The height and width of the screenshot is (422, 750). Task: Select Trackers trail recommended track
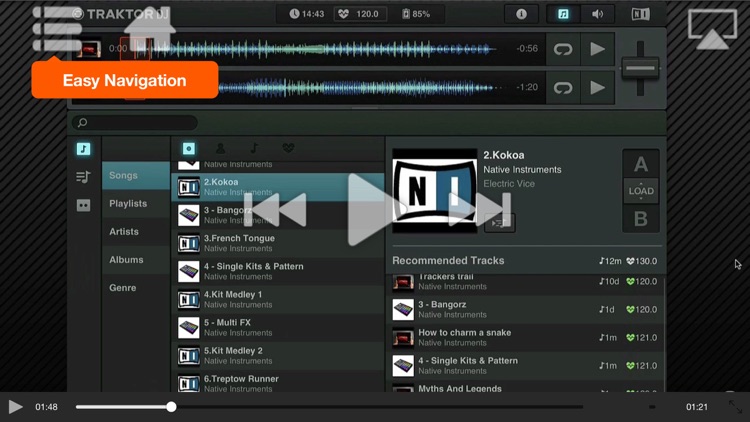525,281
